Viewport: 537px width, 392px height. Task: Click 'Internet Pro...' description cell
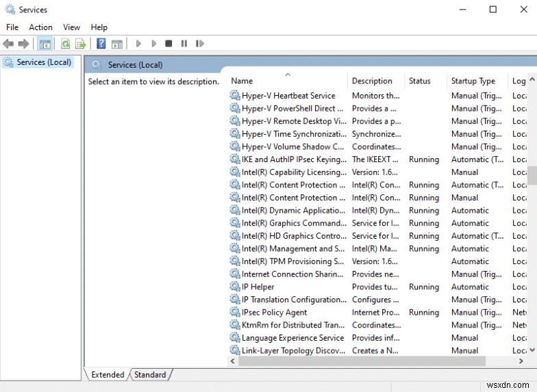click(x=375, y=312)
